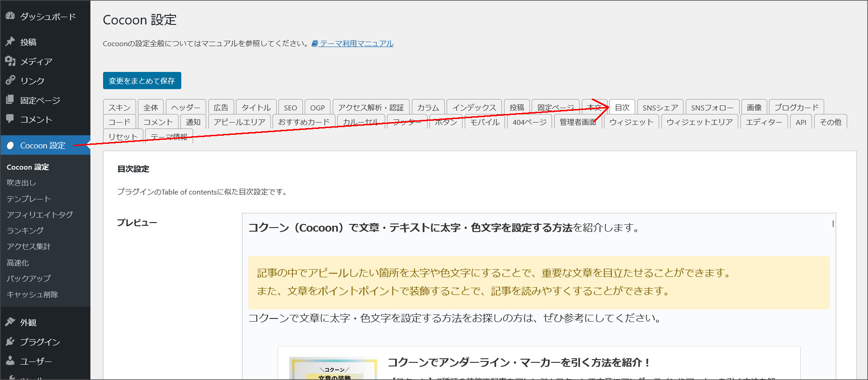Open the リセット tab
Viewport: 868px width, 380px height.
(123, 136)
